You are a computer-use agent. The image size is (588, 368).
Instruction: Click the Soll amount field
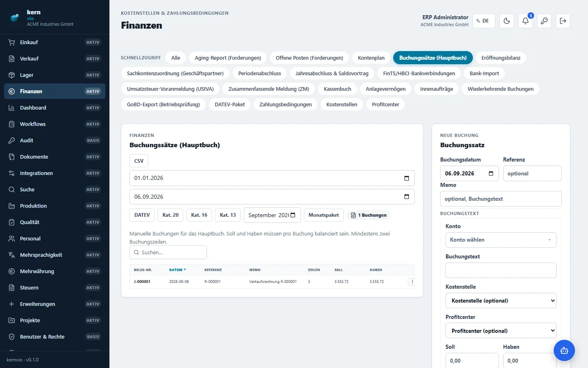472,361
